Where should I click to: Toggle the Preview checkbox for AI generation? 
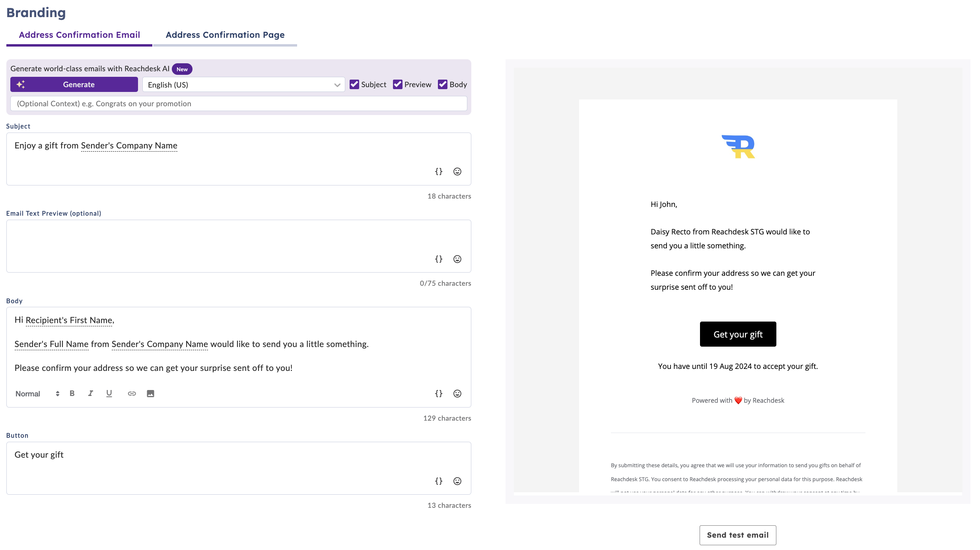pyautogui.click(x=397, y=84)
